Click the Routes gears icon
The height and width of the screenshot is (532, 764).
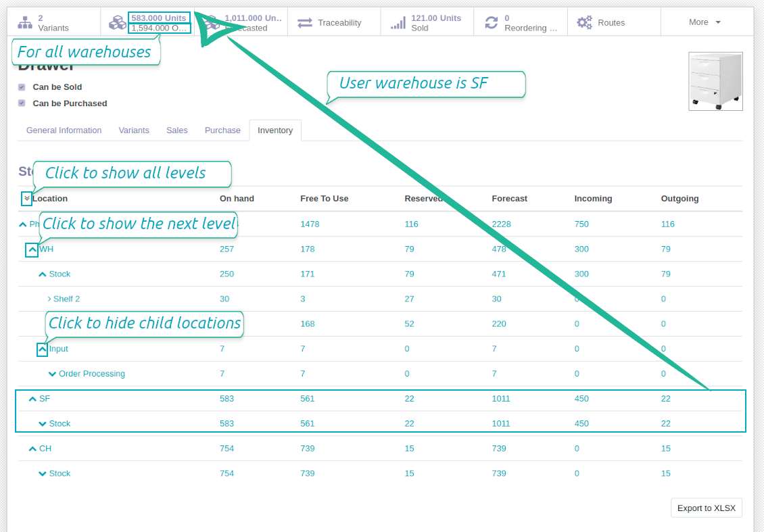(x=583, y=22)
